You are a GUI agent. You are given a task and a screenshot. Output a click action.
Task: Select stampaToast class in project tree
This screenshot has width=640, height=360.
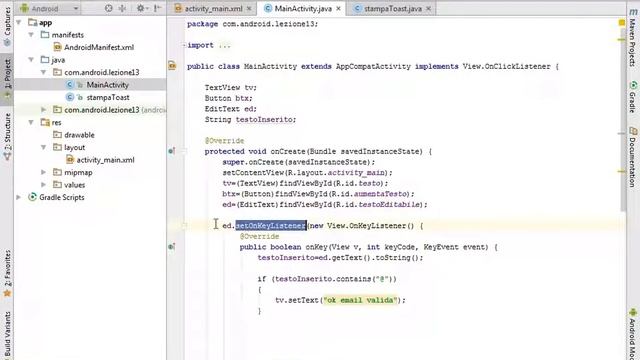(108, 98)
